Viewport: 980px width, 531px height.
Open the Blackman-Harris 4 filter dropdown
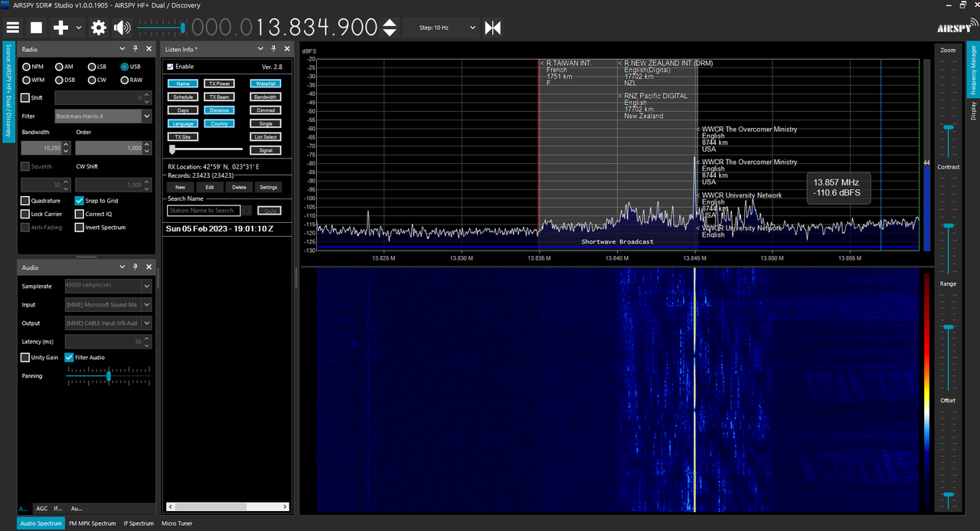[103, 116]
